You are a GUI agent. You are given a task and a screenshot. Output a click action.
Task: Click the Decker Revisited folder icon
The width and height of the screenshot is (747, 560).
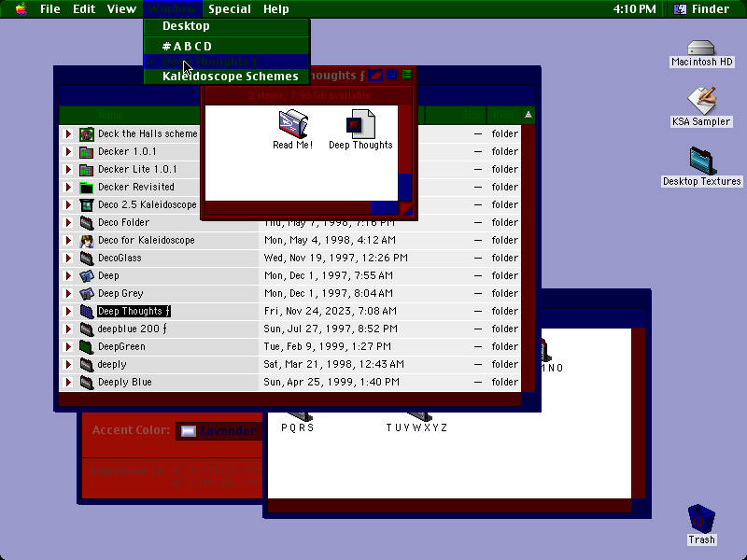tap(86, 188)
